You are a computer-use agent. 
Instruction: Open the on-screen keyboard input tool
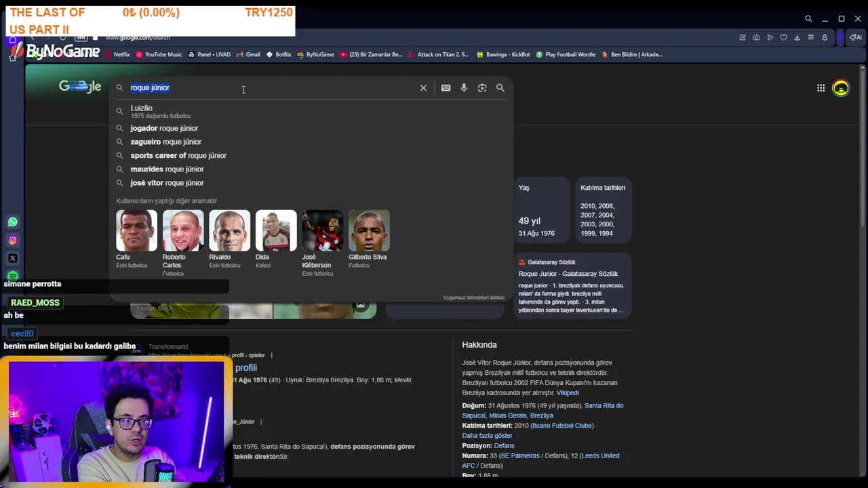click(446, 87)
